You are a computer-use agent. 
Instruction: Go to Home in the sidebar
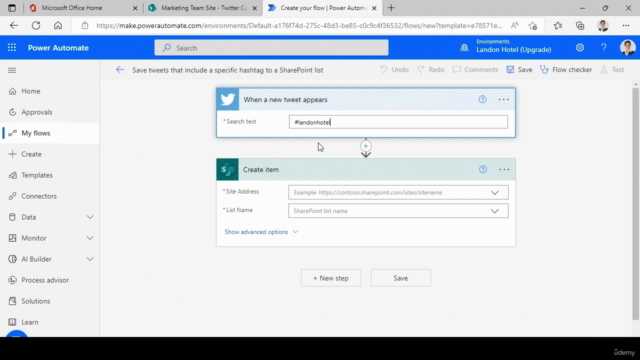point(31,91)
